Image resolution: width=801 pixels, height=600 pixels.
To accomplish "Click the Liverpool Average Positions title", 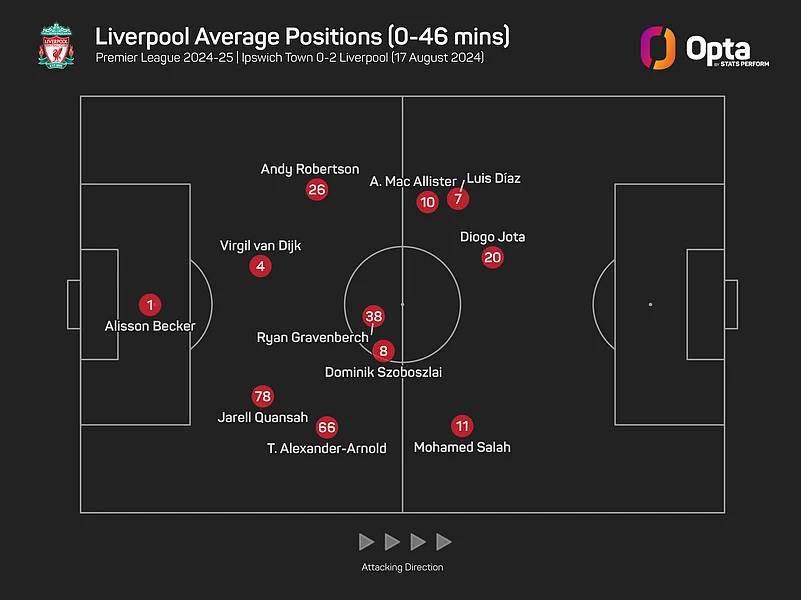I will pyautogui.click(x=302, y=37).
